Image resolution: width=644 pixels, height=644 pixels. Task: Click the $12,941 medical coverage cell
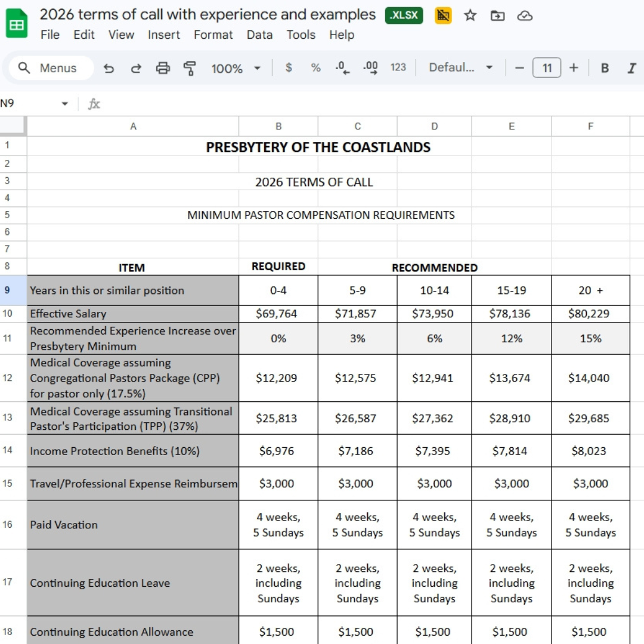click(435, 378)
